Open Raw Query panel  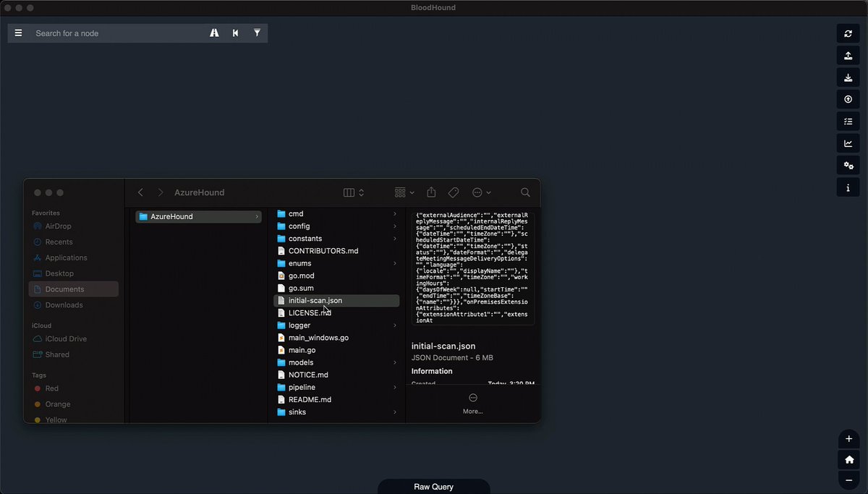(434, 487)
